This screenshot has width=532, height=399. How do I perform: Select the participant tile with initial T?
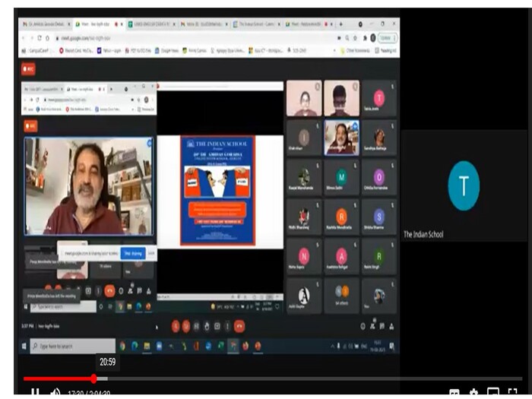pyautogui.click(x=379, y=98)
